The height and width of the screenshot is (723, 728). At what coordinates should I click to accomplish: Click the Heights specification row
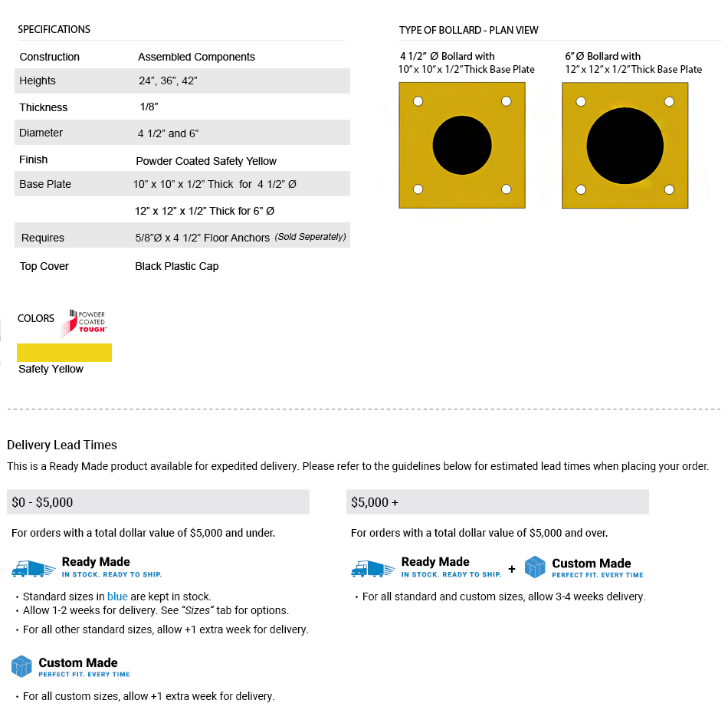(182, 81)
